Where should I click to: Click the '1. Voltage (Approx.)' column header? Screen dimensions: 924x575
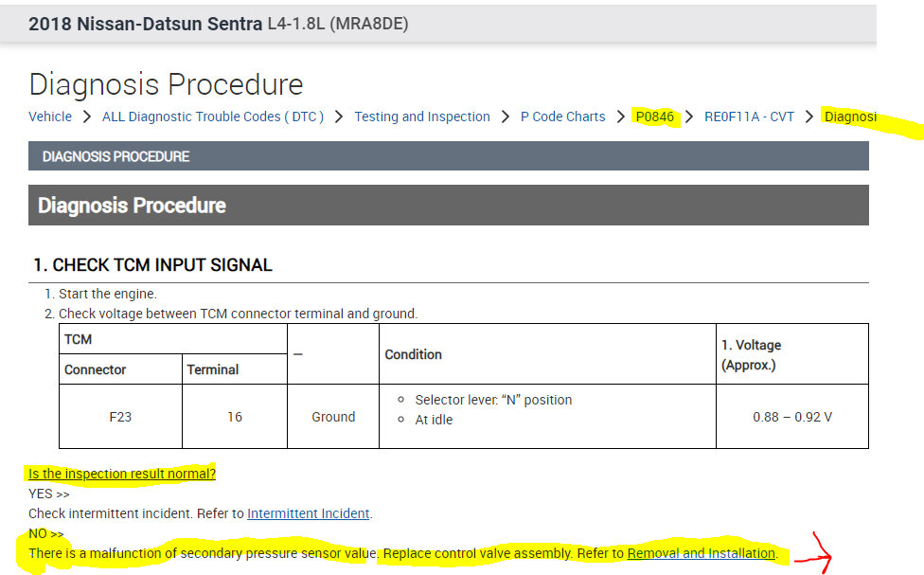tap(792, 354)
